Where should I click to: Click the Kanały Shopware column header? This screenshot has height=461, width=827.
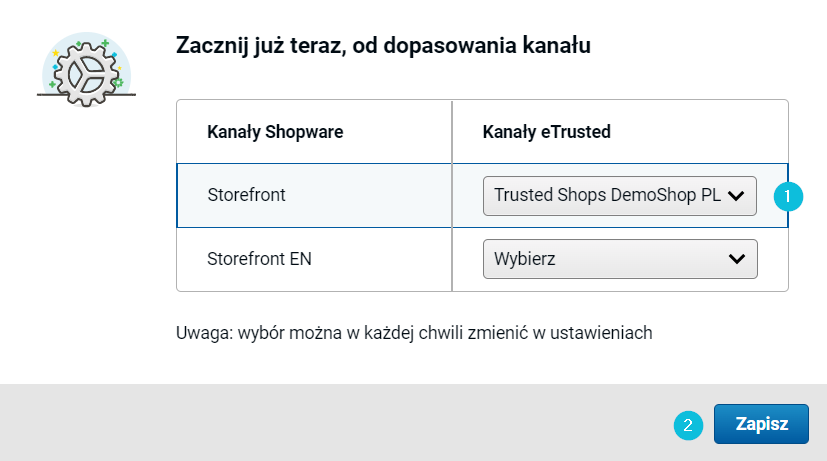coord(275,132)
